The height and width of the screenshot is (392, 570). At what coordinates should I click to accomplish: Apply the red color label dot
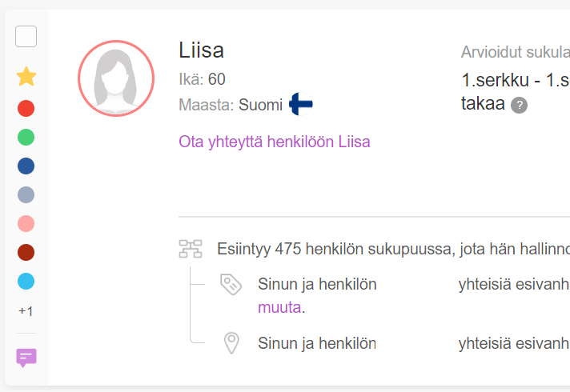point(26,108)
